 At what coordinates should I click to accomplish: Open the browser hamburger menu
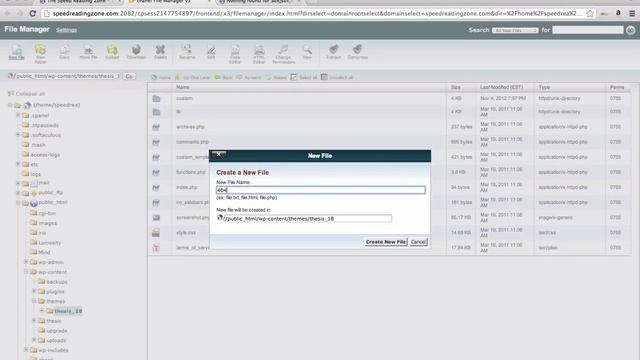point(632,13)
